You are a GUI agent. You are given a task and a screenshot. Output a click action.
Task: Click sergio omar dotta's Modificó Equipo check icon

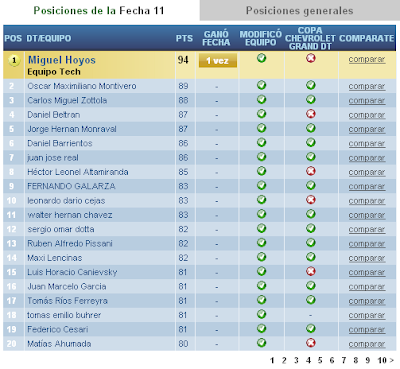click(262, 229)
